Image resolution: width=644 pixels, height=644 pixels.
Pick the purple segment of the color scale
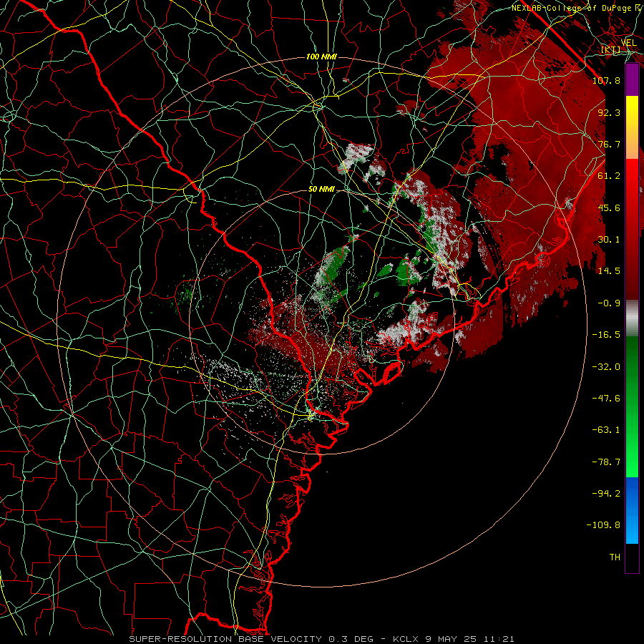click(632, 79)
